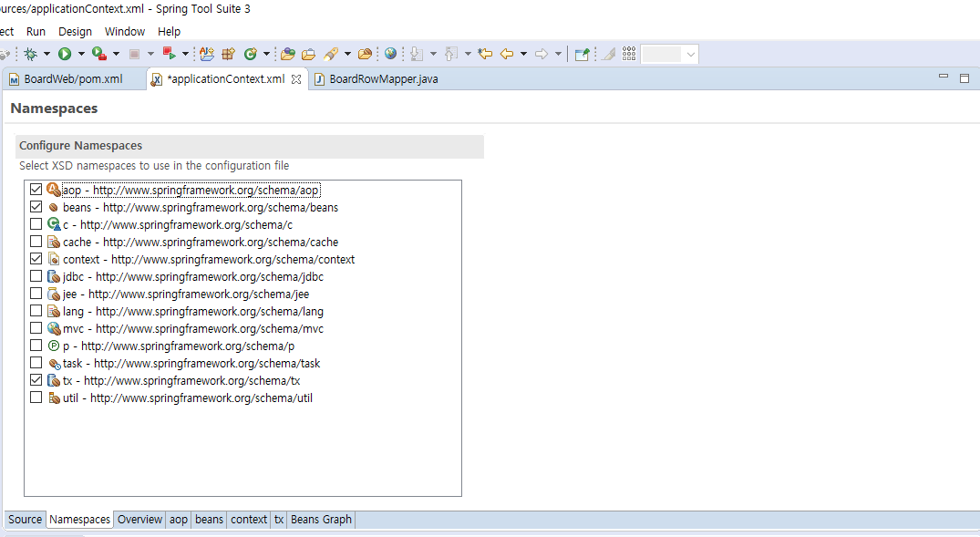Enable the p namespace checkbox
This screenshot has height=537, width=980.
(36, 345)
